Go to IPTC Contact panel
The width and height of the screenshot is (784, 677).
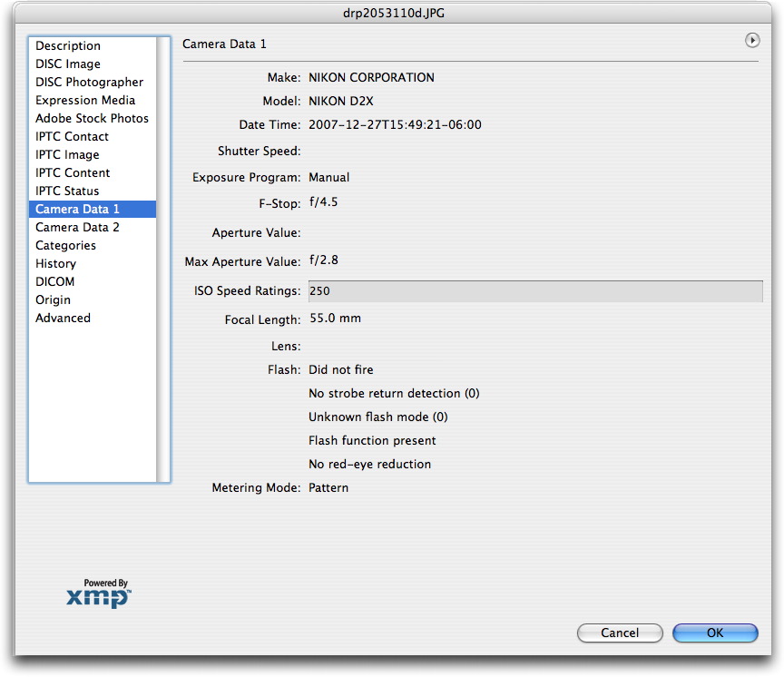(72, 137)
